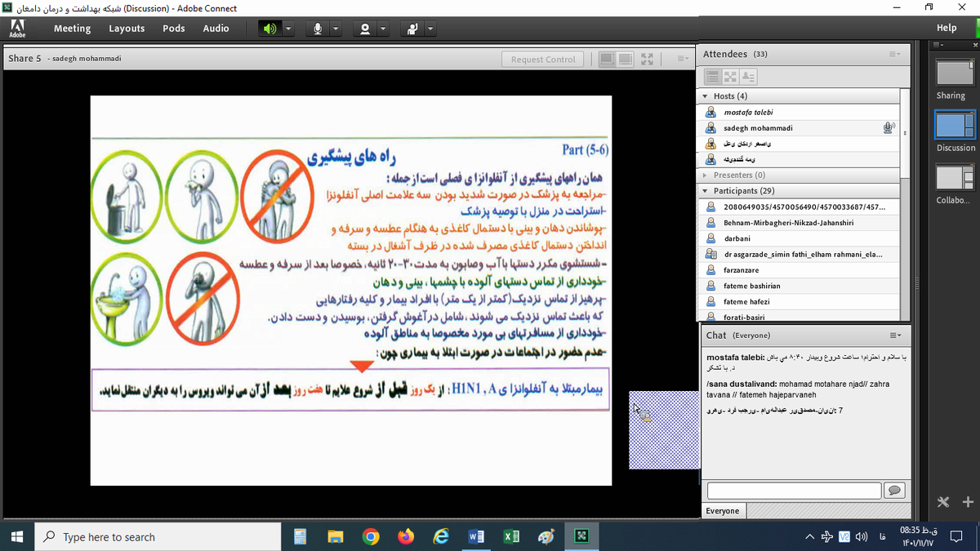Open Excel from taskbar
This screenshot has height=551, width=980.
point(511,536)
